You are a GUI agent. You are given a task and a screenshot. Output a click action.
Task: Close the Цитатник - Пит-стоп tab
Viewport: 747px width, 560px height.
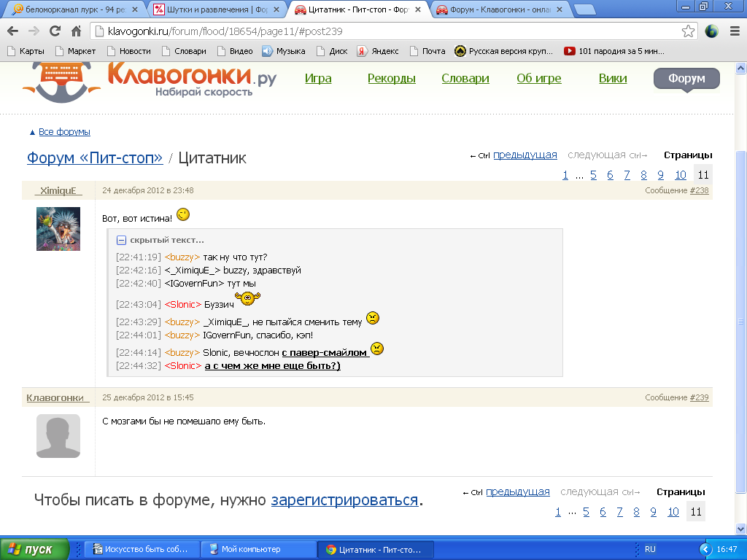point(418,9)
